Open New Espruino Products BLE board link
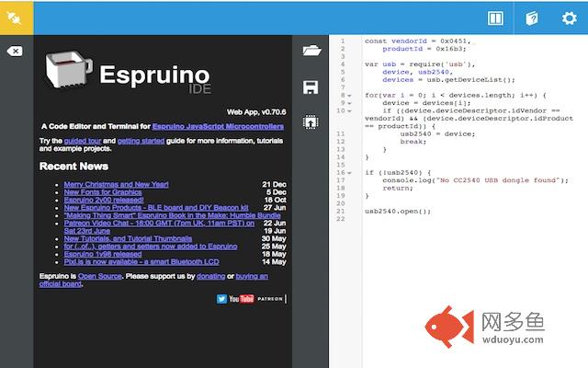Screen dimensions: 588x368 (156, 208)
